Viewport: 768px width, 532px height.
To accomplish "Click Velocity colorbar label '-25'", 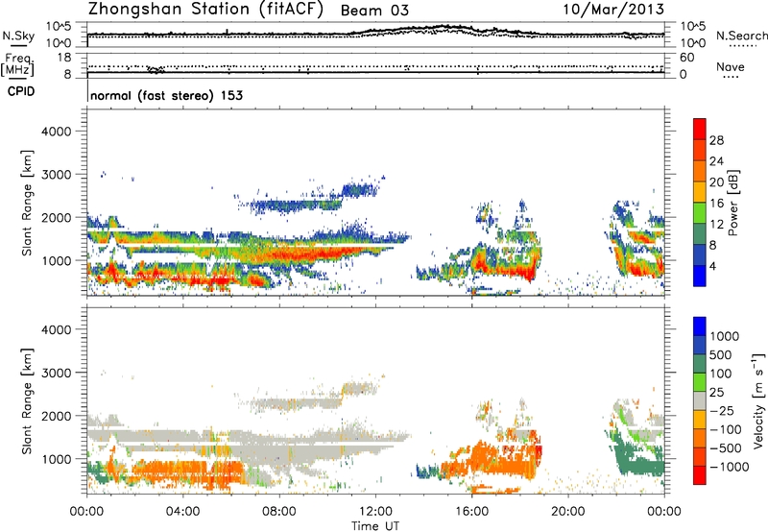I will (x=722, y=411).
